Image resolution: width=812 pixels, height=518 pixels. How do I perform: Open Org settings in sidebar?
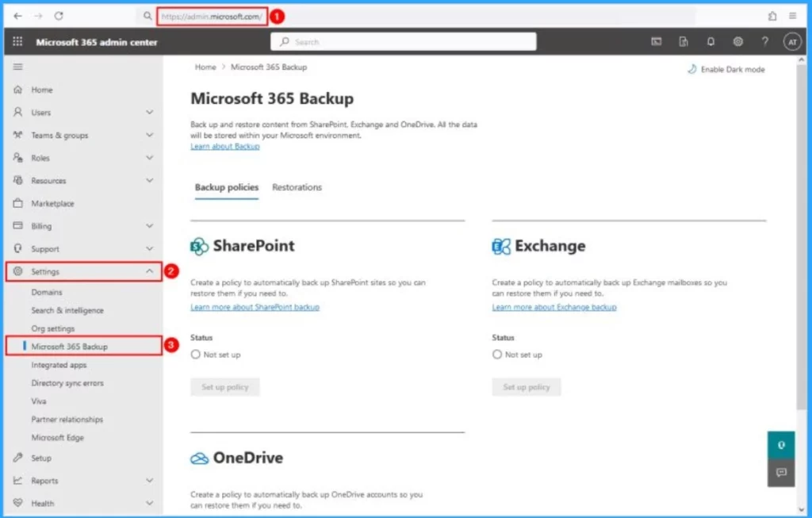(x=53, y=328)
